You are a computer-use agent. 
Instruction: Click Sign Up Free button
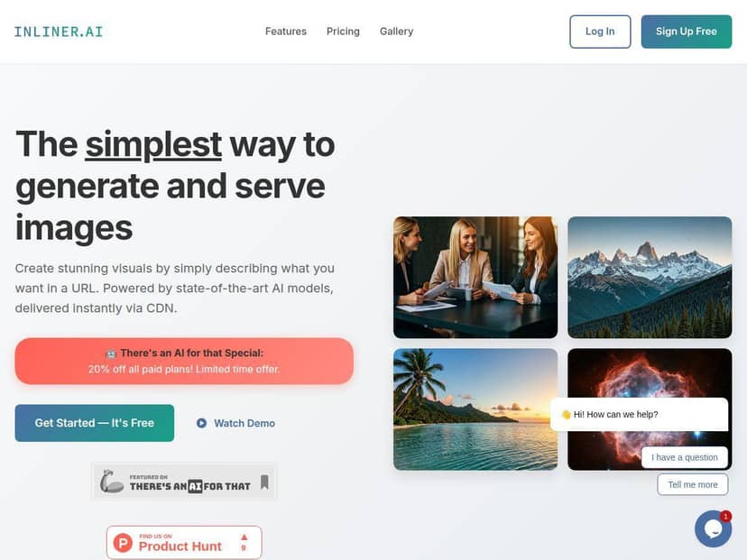(x=687, y=32)
